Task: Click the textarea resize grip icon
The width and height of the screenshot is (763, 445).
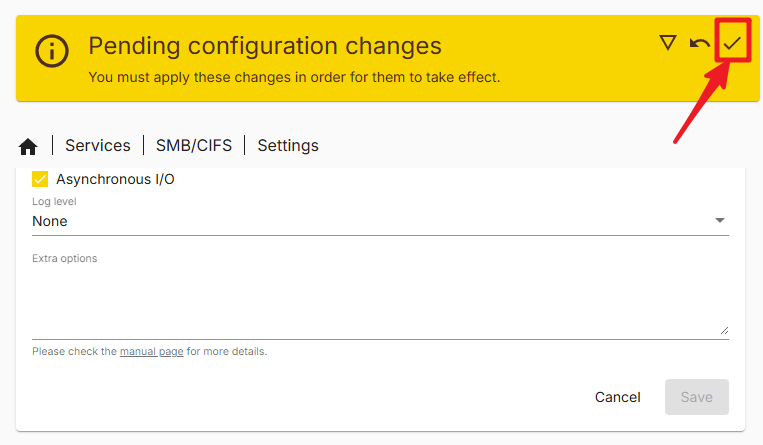Action: click(724, 331)
